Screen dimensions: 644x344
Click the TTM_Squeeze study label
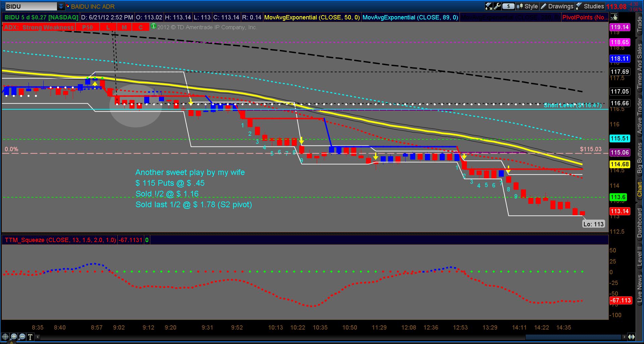pos(60,240)
